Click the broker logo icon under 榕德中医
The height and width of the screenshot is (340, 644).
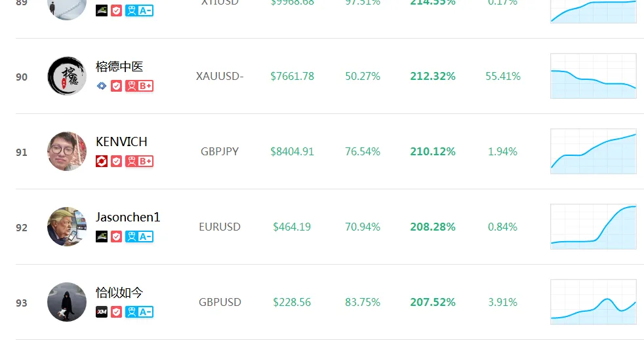(102, 86)
